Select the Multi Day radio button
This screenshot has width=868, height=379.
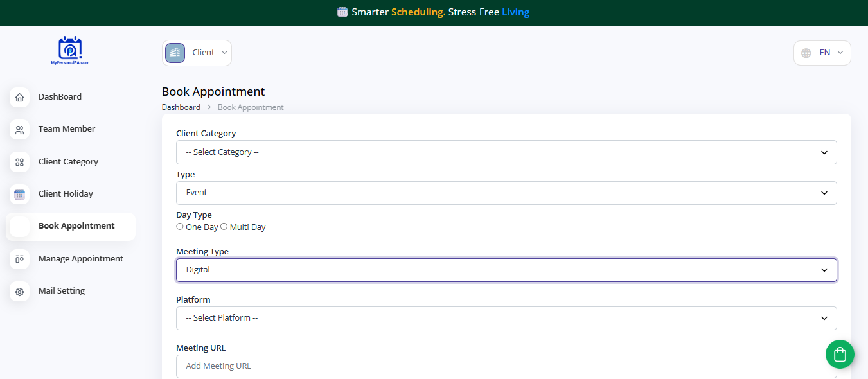tap(224, 227)
